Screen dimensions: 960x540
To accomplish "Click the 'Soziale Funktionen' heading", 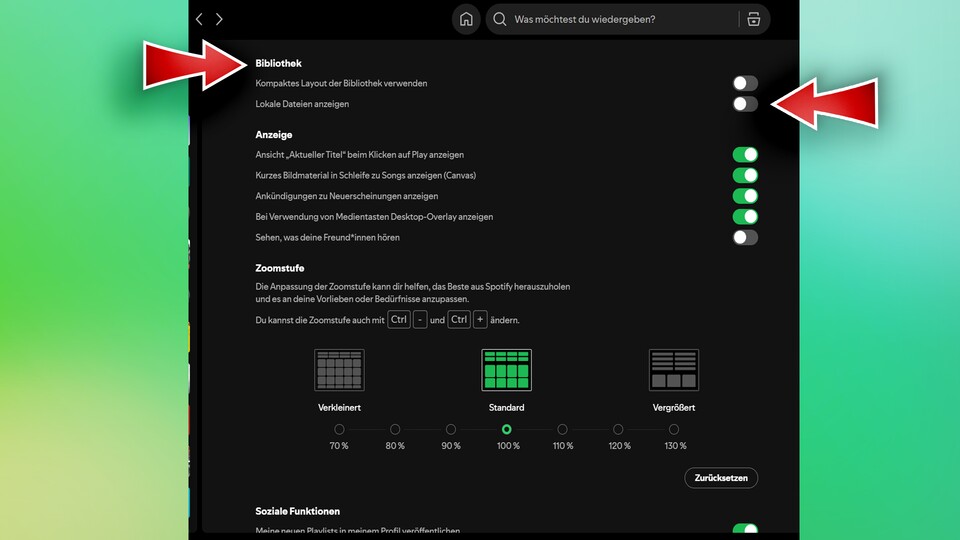I will point(298,511).
